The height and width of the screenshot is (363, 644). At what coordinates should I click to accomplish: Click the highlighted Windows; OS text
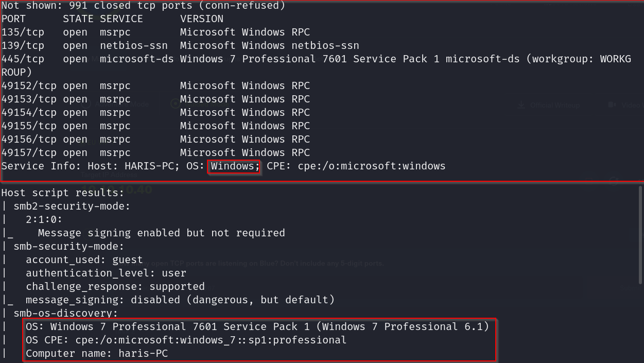pyautogui.click(x=234, y=166)
